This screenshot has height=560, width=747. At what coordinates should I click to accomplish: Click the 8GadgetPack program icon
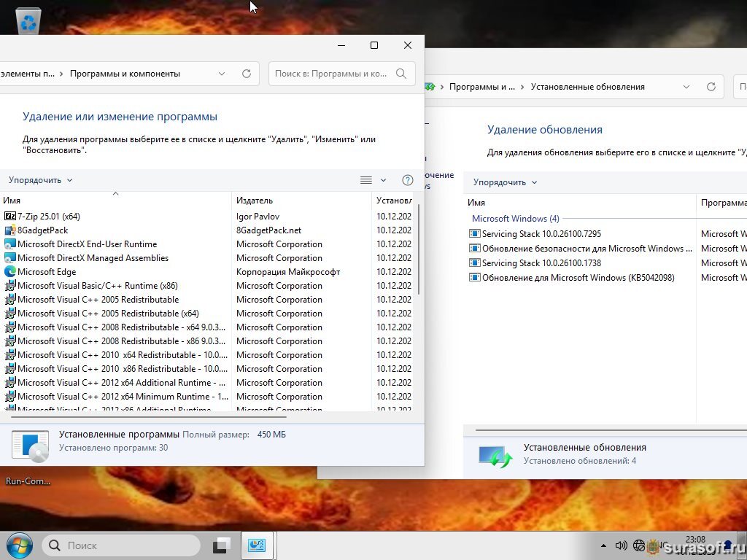tap(10, 230)
